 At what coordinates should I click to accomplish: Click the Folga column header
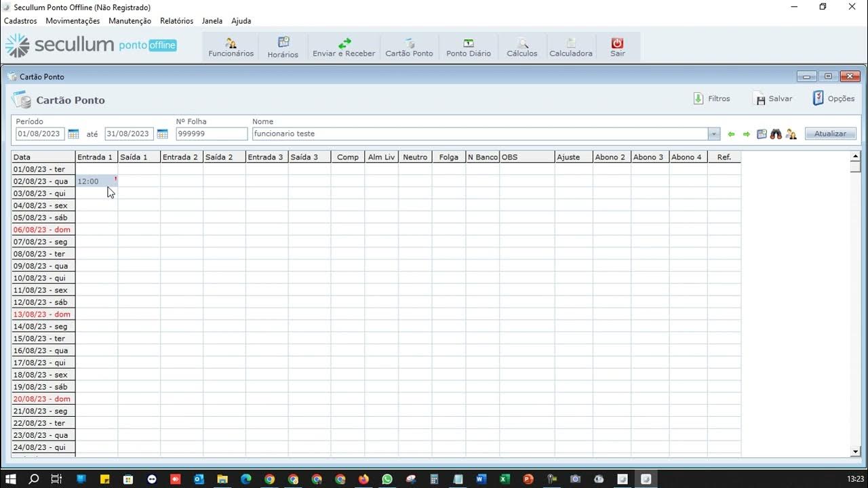[x=449, y=157]
